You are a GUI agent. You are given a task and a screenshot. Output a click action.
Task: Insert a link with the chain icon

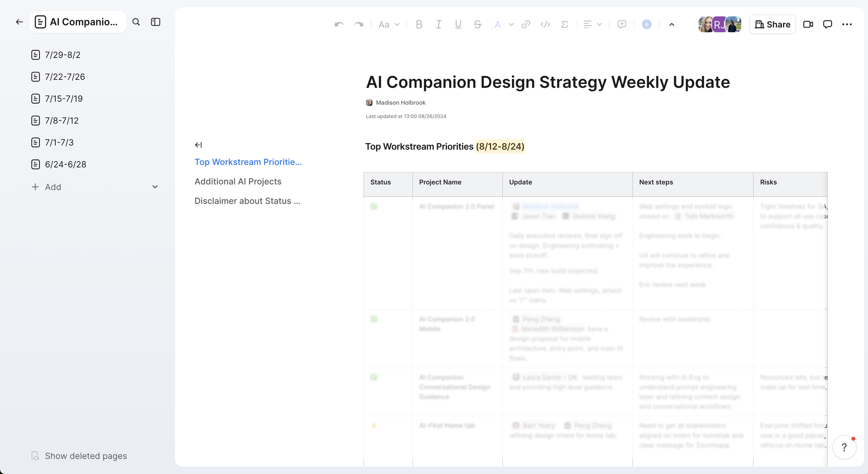[526, 24]
